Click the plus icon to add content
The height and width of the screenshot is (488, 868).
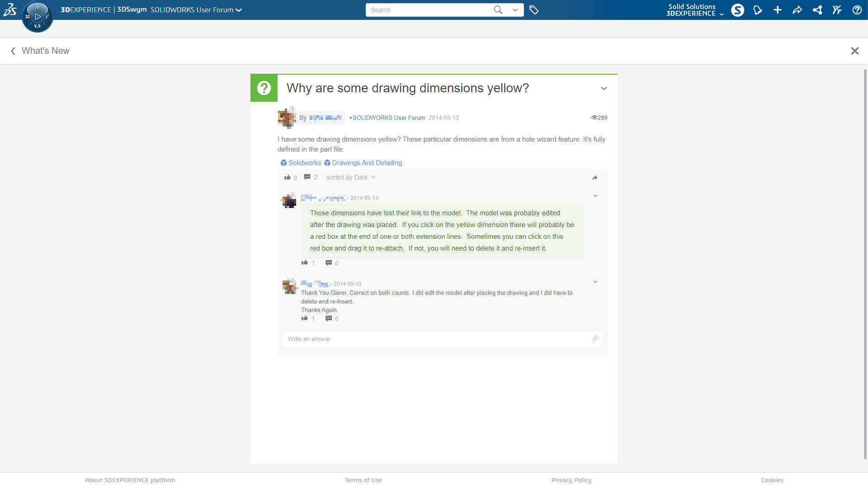coord(778,10)
